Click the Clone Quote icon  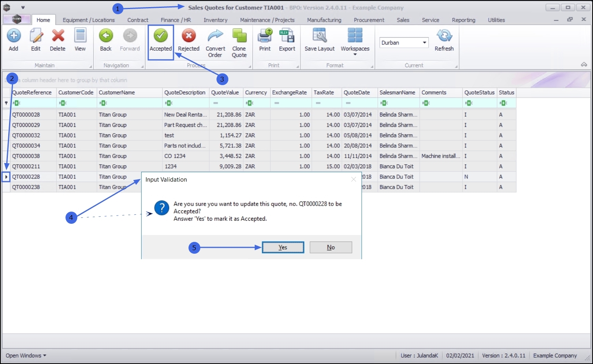point(239,36)
